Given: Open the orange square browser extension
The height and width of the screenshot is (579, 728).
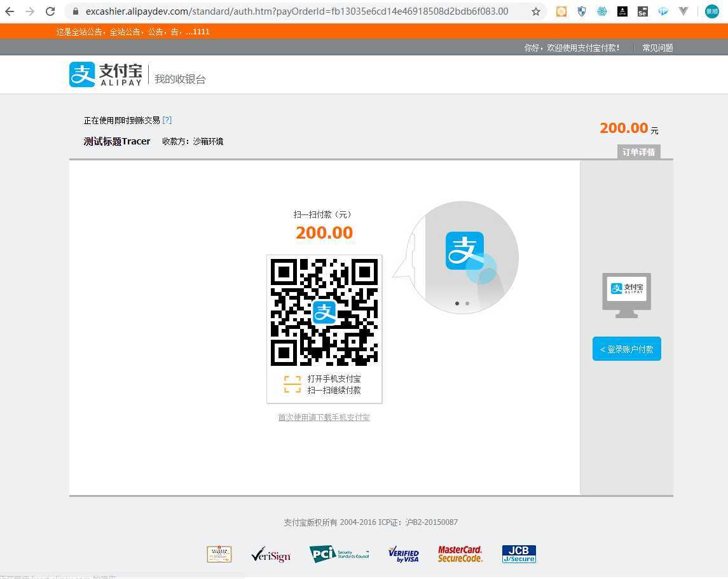Looking at the screenshot, I should pos(561,11).
